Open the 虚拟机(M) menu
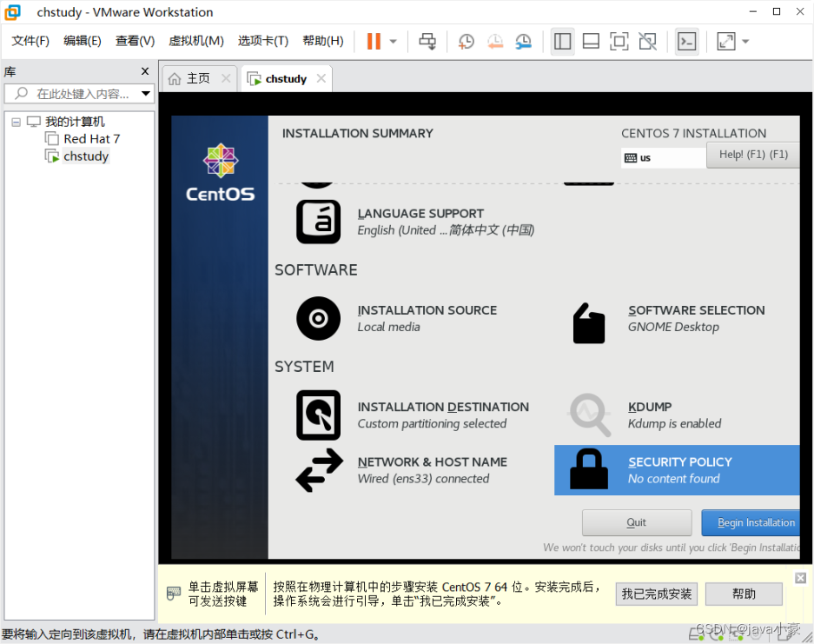The image size is (814, 644). point(196,41)
